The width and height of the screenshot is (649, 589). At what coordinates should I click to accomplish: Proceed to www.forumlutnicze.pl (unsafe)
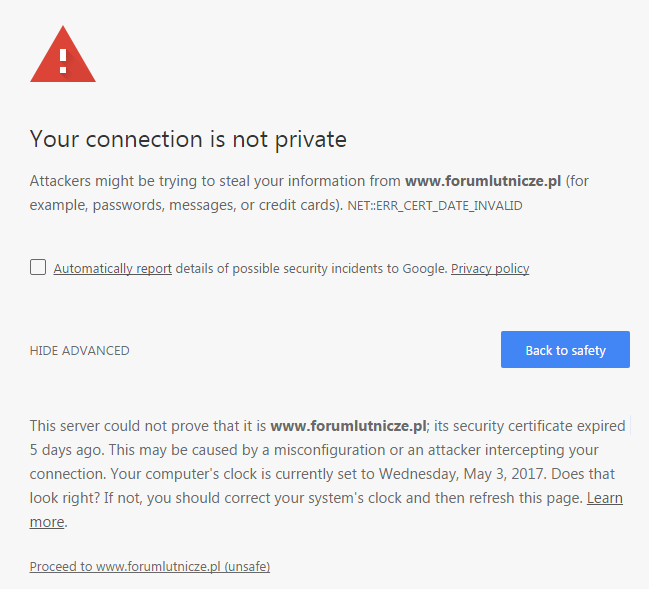pos(150,566)
